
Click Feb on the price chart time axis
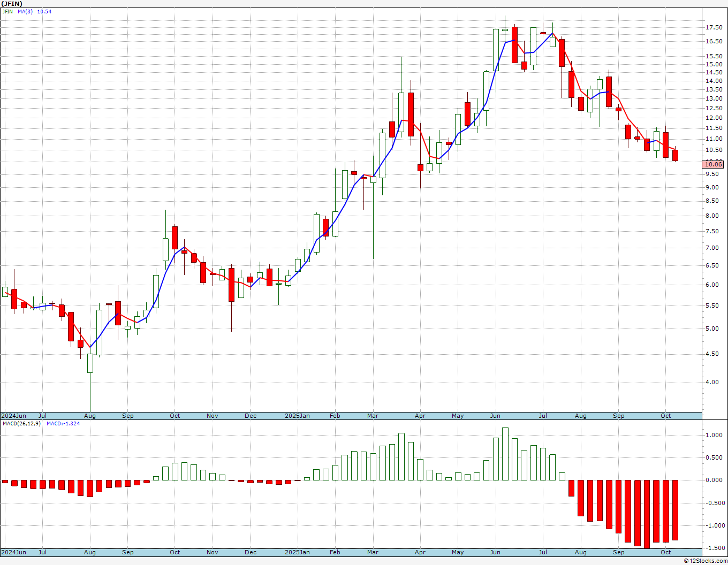pos(335,416)
